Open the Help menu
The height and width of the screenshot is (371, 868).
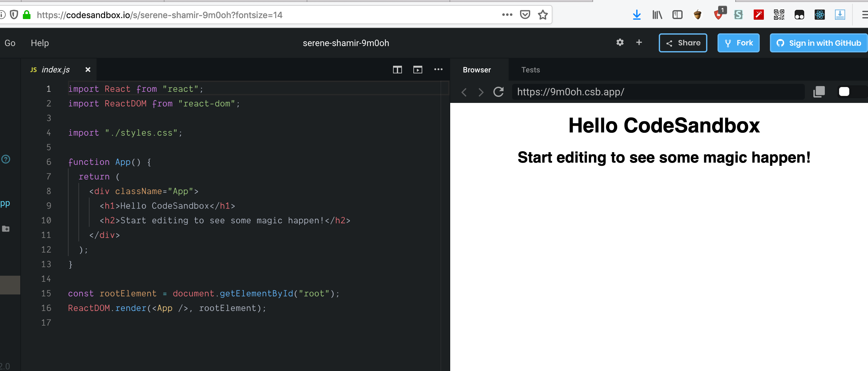pyautogui.click(x=40, y=43)
